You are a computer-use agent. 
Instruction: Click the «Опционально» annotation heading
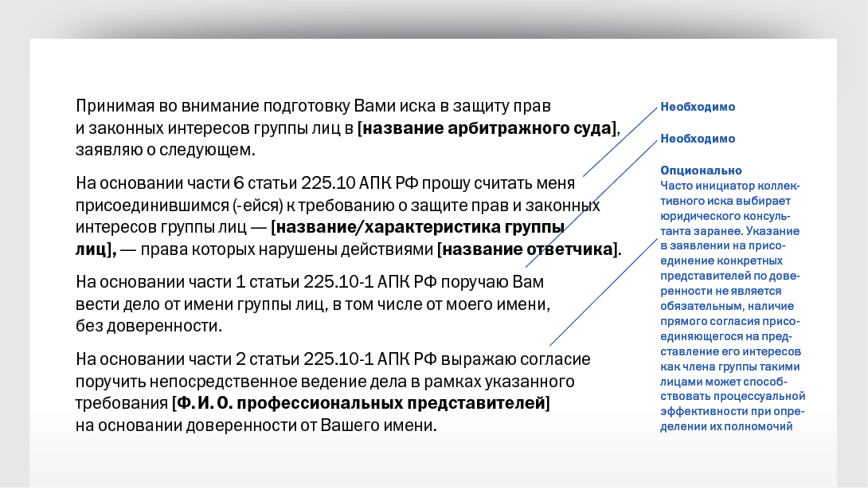click(x=701, y=171)
